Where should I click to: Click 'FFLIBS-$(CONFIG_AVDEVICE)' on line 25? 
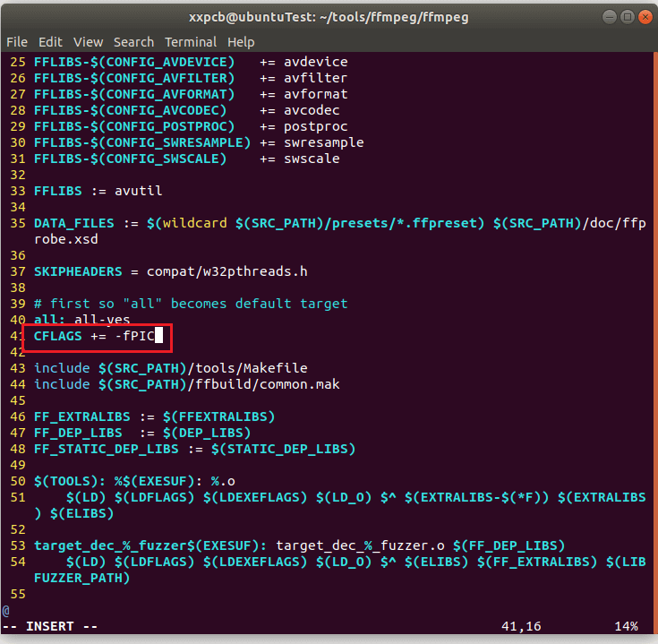pos(134,62)
